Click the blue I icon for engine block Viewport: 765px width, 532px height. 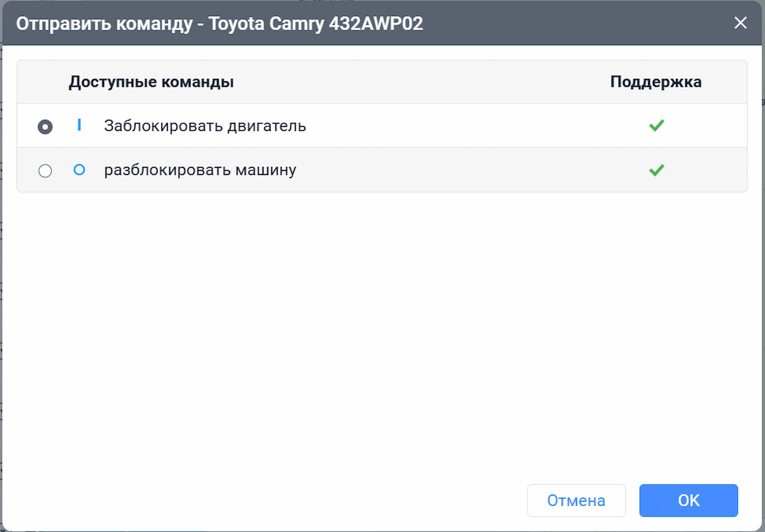79,125
